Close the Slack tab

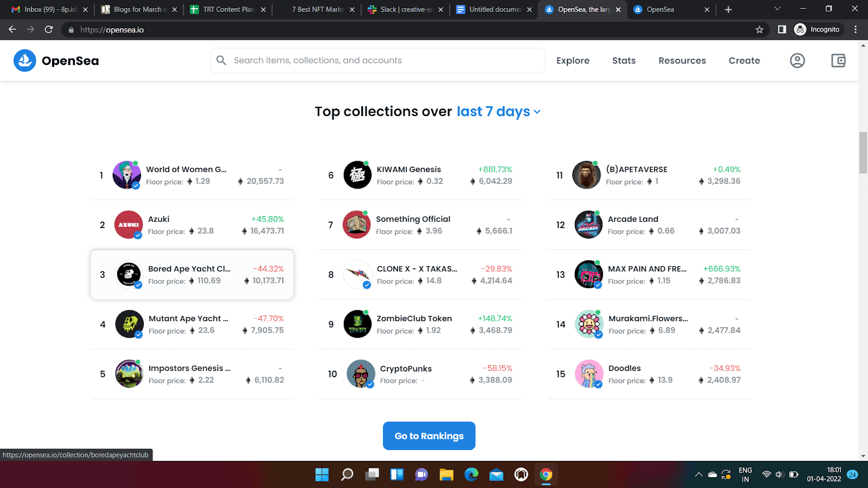[441, 10]
